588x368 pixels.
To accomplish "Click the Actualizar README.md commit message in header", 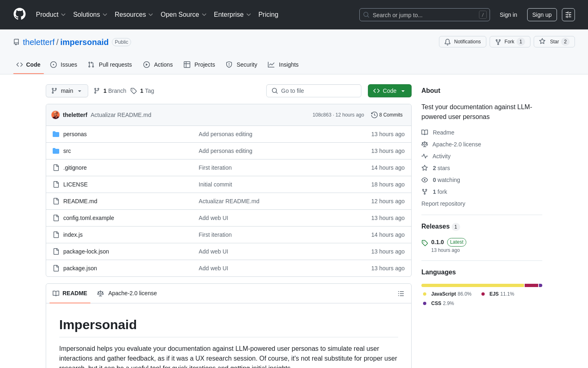I will click(x=121, y=115).
